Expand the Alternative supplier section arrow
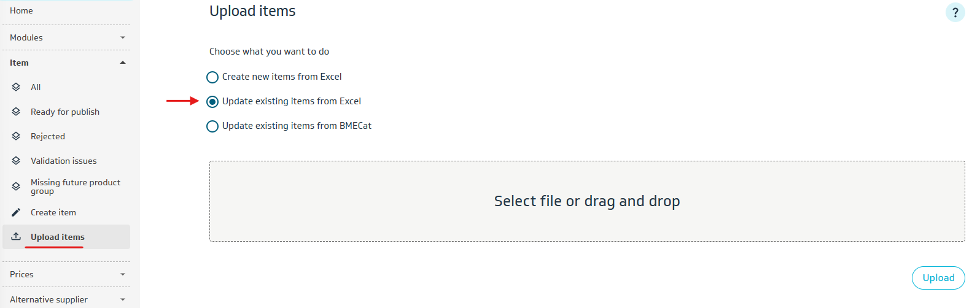This screenshot has width=980, height=308. pos(123,299)
